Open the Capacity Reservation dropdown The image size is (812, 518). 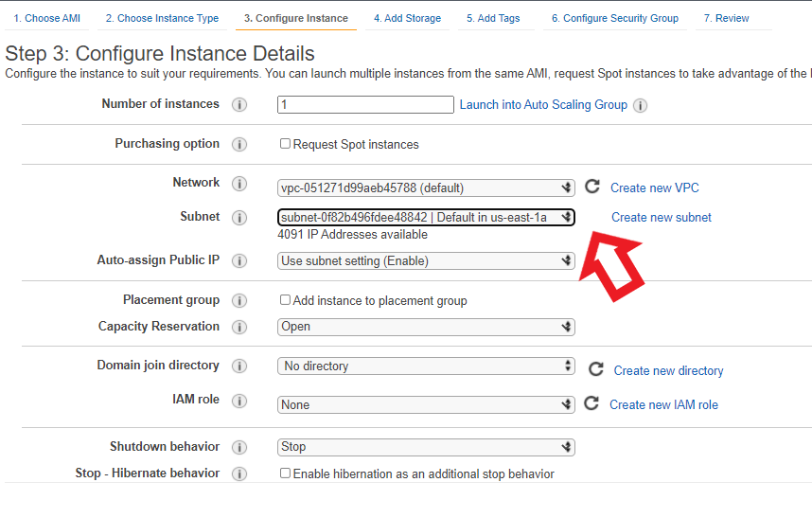tap(426, 327)
